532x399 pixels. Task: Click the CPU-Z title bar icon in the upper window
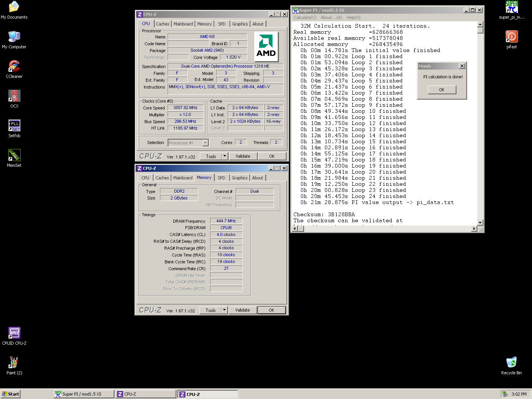[139, 14]
